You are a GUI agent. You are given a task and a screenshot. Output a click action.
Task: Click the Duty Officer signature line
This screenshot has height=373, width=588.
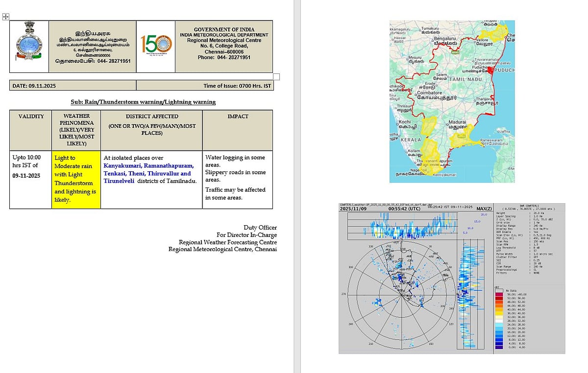[260, 228]
